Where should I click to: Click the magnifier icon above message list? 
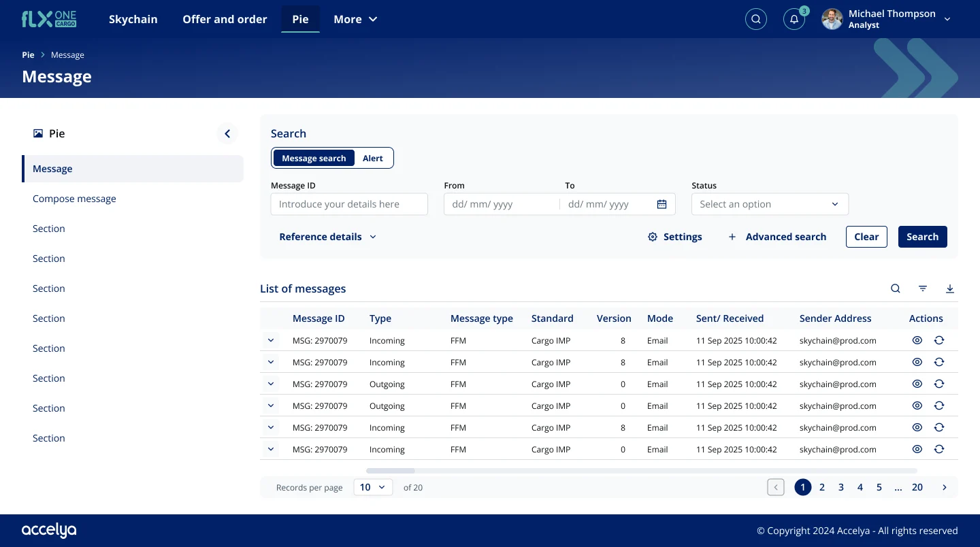click(896, 288)
